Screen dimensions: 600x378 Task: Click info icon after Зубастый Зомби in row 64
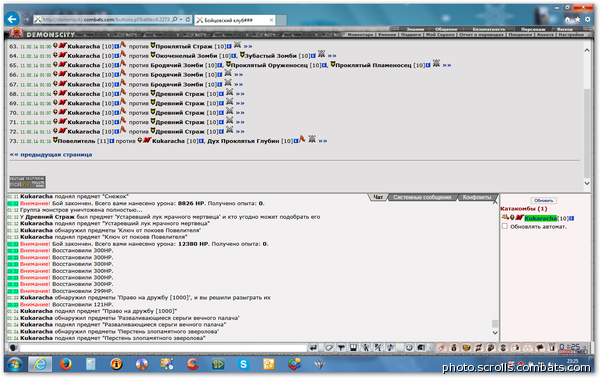(313, 56)
